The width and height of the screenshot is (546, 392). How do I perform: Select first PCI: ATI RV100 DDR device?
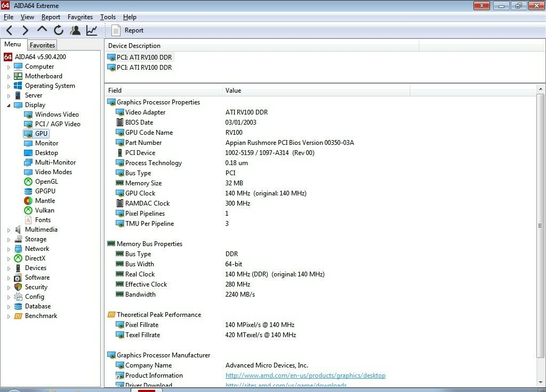tap(140, 57)
